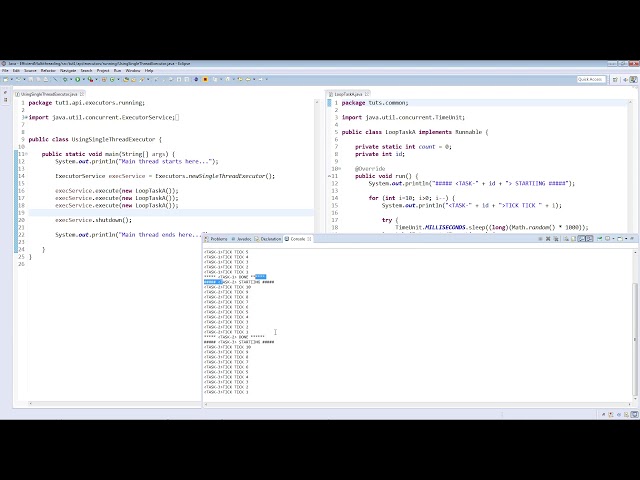Screen dimensions: 640x480
Task: Open the Navigate menu
Action: click(x=68, y=71)
